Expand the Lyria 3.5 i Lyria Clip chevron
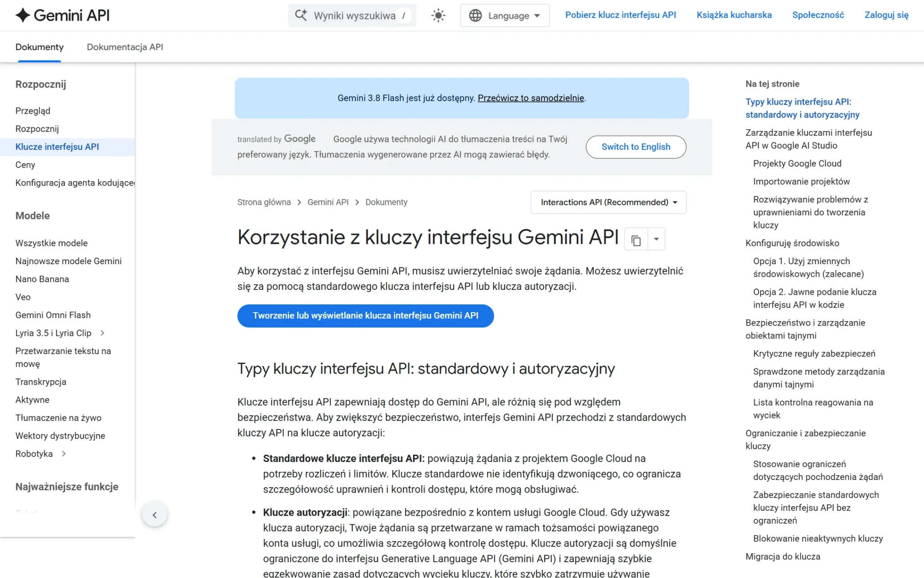This screenshot has width=924, height=578. click(x=102, y=333)
